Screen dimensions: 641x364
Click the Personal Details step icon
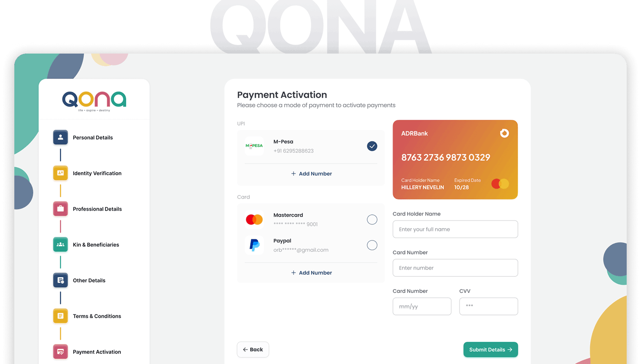[x=61, y=137]
